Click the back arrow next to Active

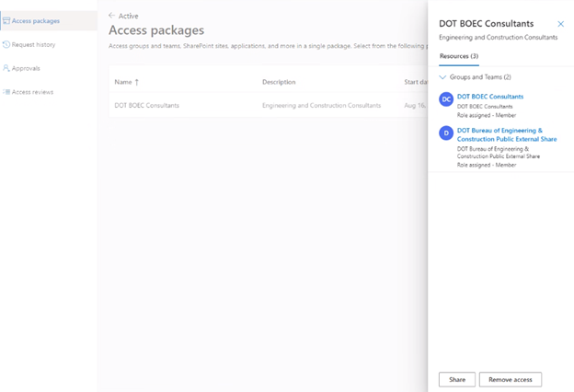[112, 16]
